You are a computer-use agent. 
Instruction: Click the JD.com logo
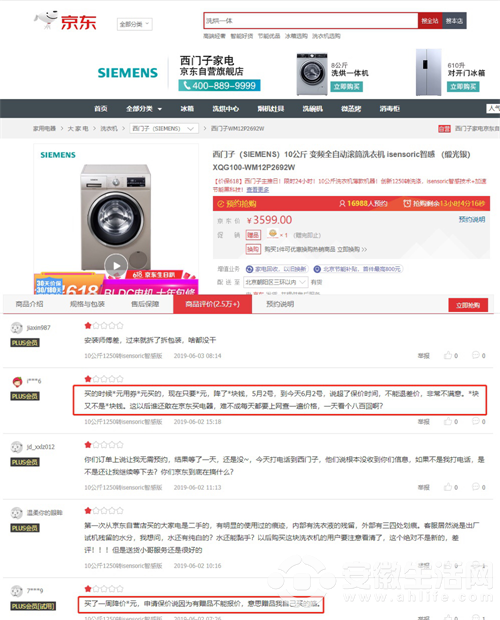[65, 21]
